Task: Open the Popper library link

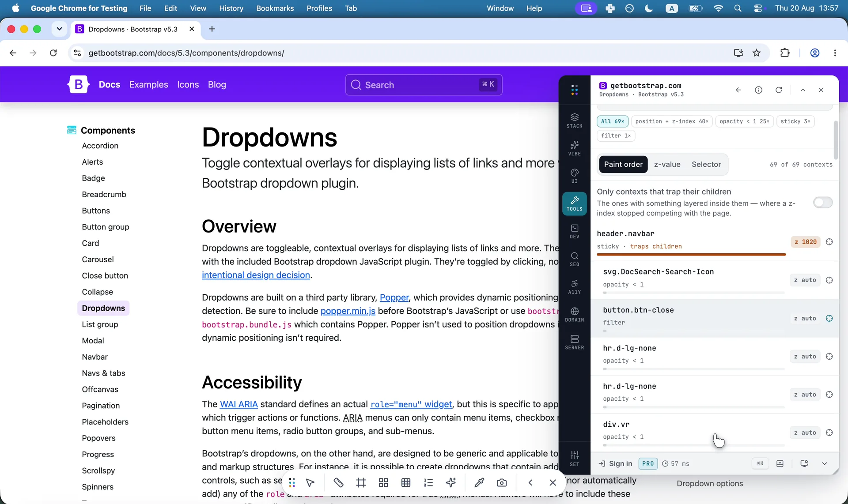Action: [394, 297]
